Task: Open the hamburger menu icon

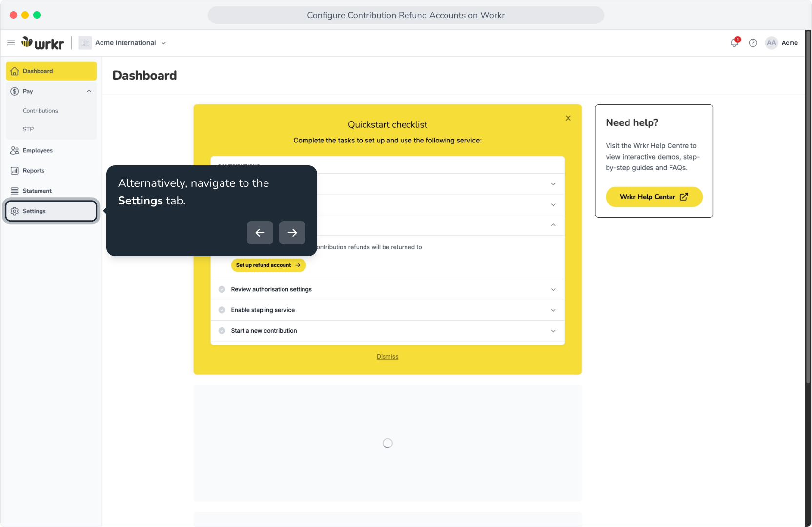Action: click(11, 43)
